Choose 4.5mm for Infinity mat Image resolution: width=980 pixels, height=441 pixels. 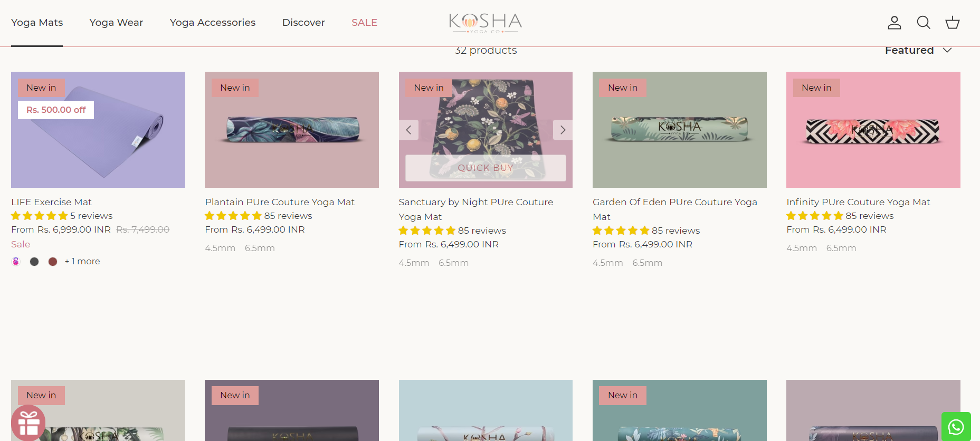coord(802,248)
